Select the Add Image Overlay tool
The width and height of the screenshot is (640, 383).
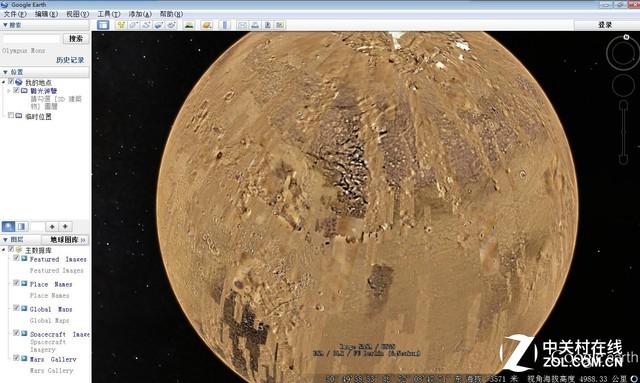(x=159, y=25)
